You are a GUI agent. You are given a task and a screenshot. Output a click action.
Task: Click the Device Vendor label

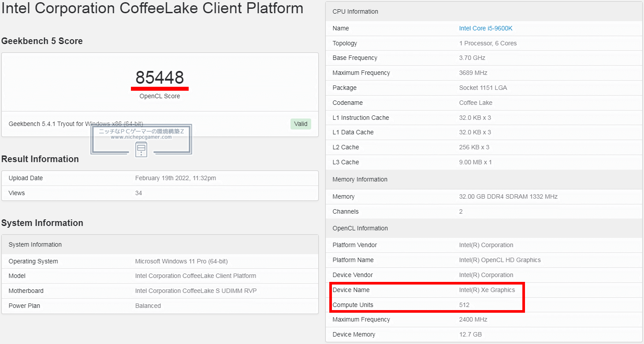[x=352, y=275]
